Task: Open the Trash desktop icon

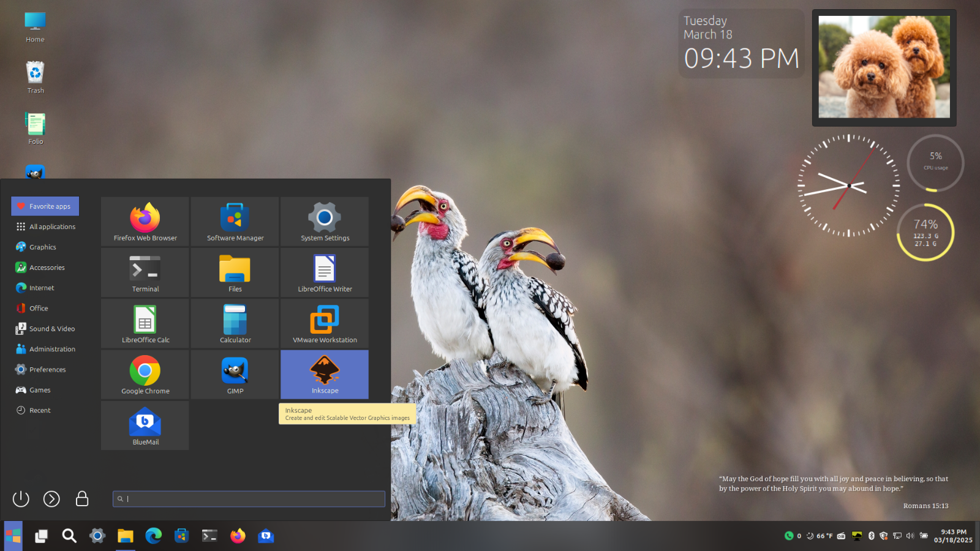Action: point(36,77)
